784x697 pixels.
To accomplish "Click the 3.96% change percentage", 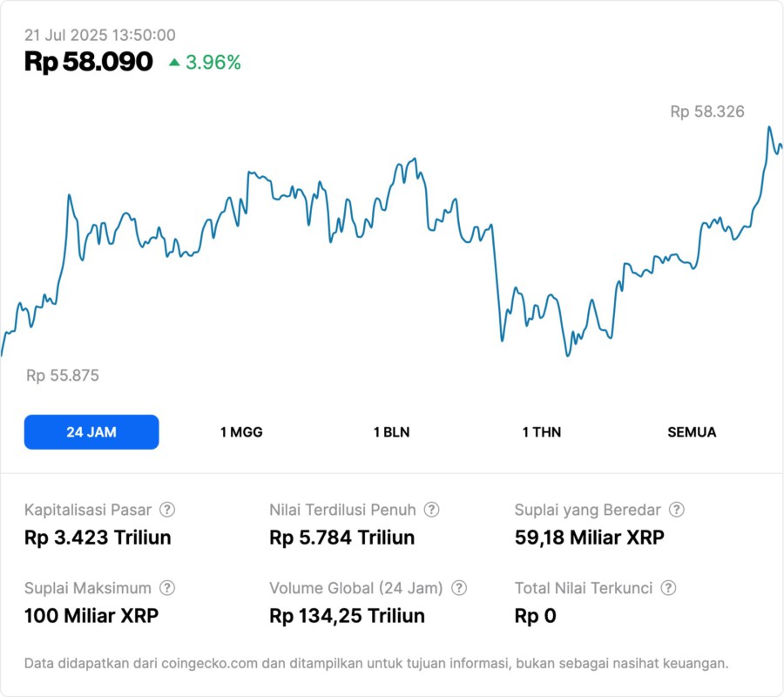I will tap(213, 63).
